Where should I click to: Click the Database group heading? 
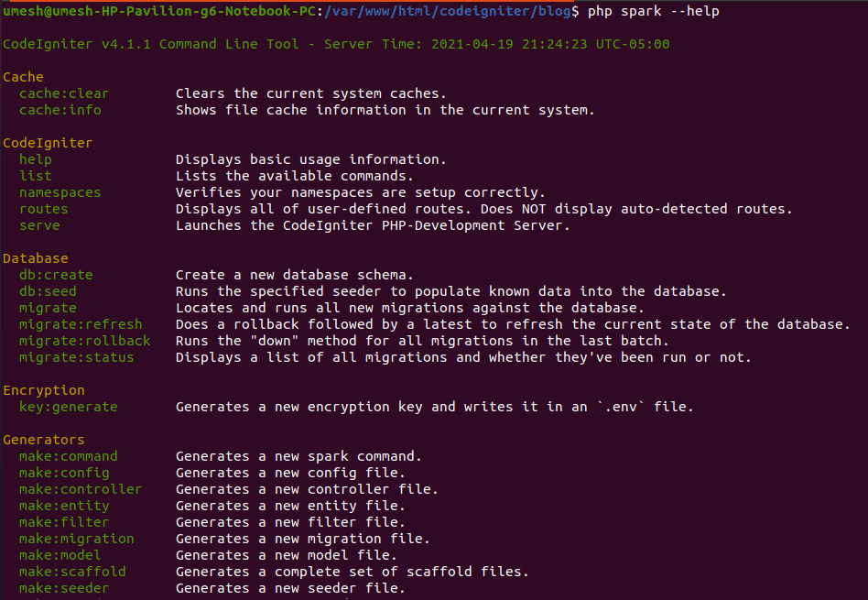[x=36, y=258]
